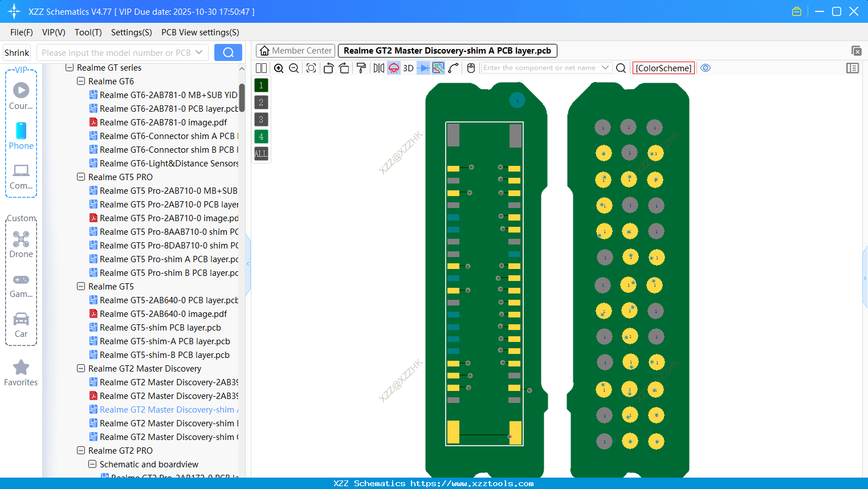This screenshot has height=489, width=868.
Task: Open the Settings(S) menu
Action: (132, 32)
